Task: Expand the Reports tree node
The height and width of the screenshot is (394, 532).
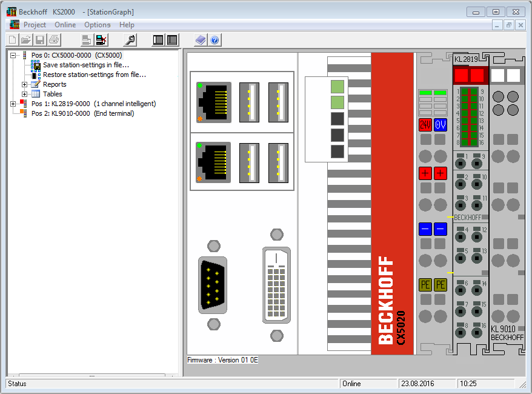Action: click(x=24, y=84)
